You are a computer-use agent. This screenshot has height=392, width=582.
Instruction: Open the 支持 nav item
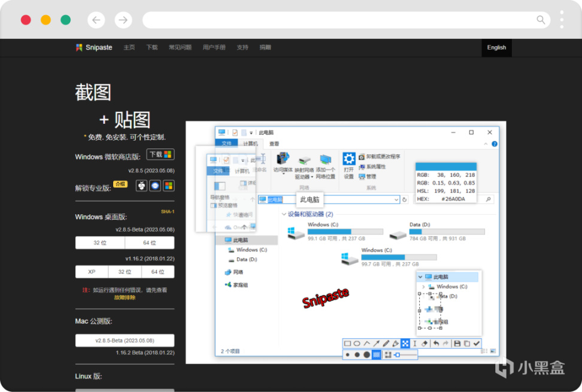coord(242,47)
